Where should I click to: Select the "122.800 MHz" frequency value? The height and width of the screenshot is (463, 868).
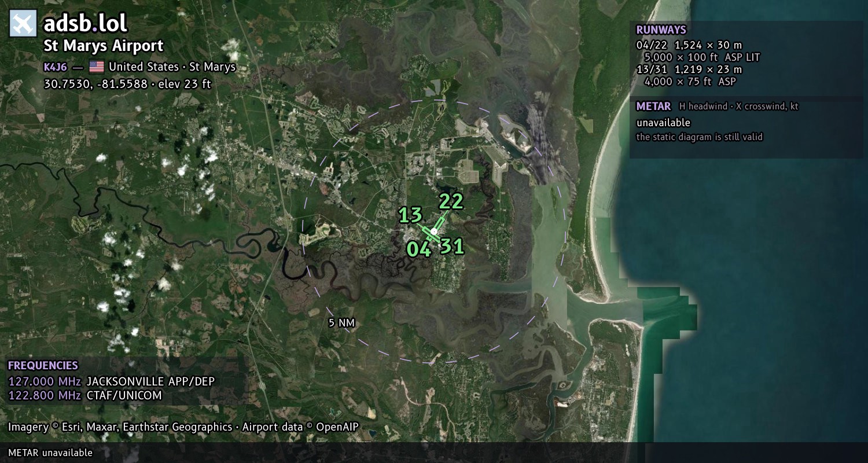coord(45,396)
